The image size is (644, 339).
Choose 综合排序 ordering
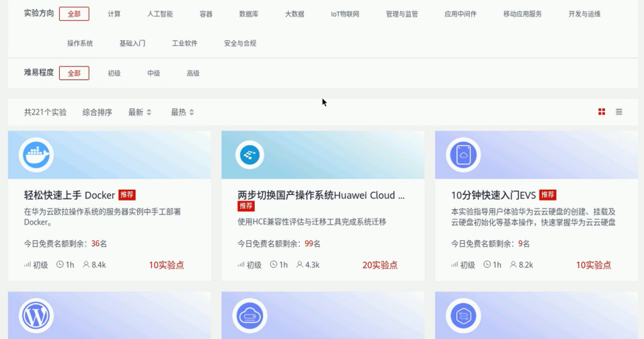[97, 112]
